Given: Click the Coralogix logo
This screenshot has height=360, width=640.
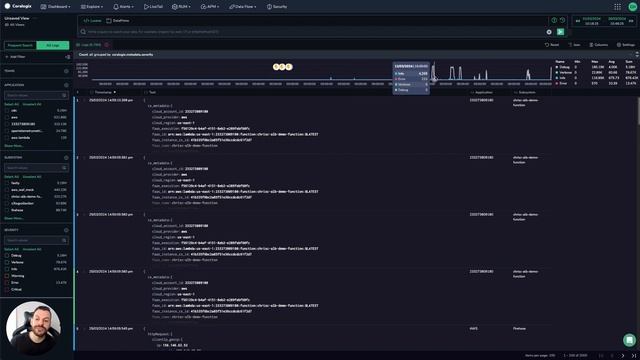Looking at the screenshot, I should [18, 6].
